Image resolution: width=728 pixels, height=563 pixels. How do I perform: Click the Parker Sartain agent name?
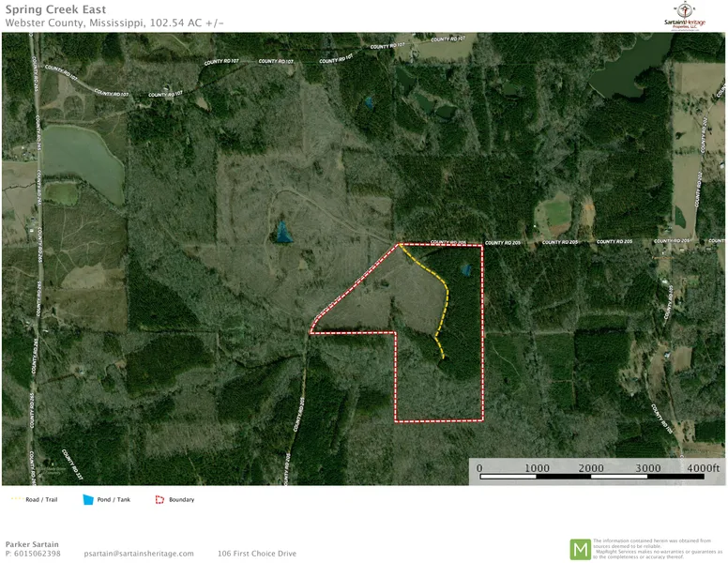coord(31,543)
